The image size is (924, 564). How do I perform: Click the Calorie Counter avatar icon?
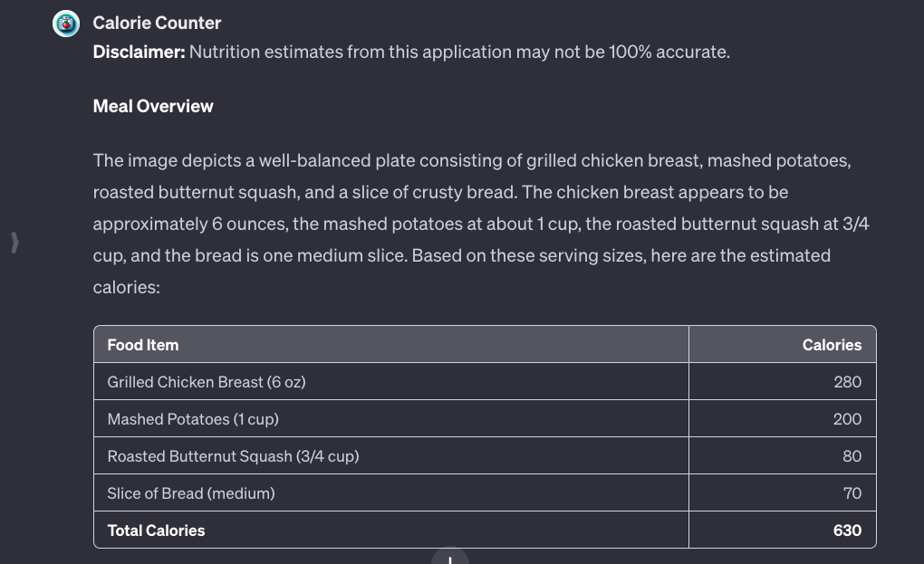tap(66, 24)
